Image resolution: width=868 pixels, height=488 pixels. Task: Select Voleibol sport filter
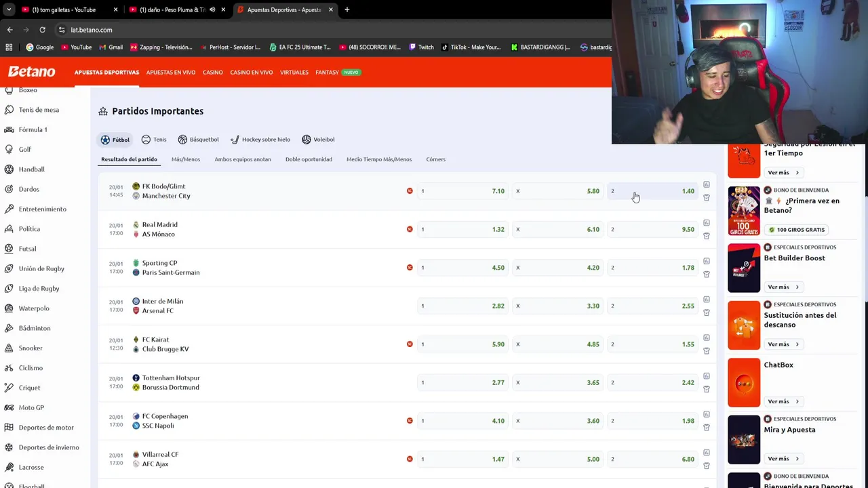(x=318, y=140)
